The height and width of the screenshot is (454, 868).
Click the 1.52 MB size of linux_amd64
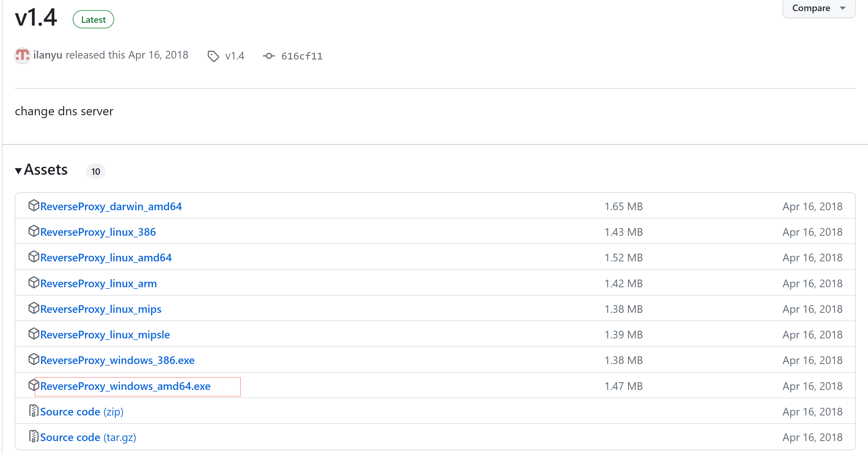tap(623, 257)
